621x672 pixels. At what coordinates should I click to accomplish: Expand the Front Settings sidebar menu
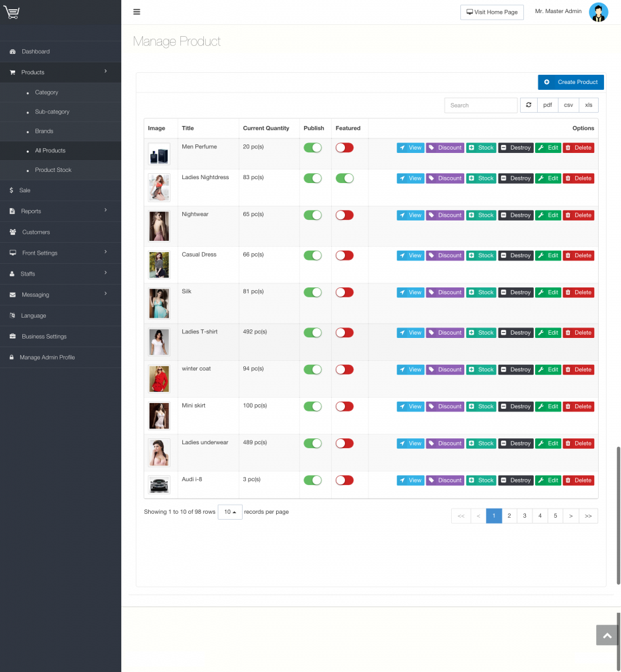(x=60, y=253)
